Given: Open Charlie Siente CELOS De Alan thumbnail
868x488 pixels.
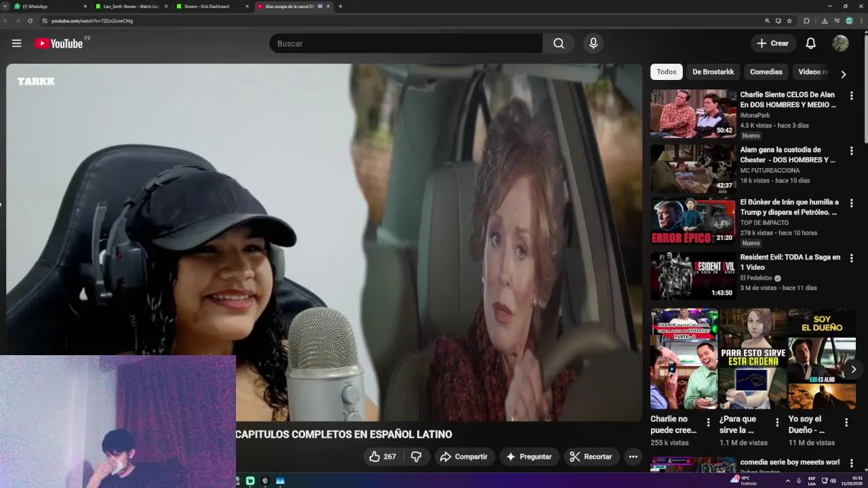Looking at the screenshot, I should tap(693, 114).
